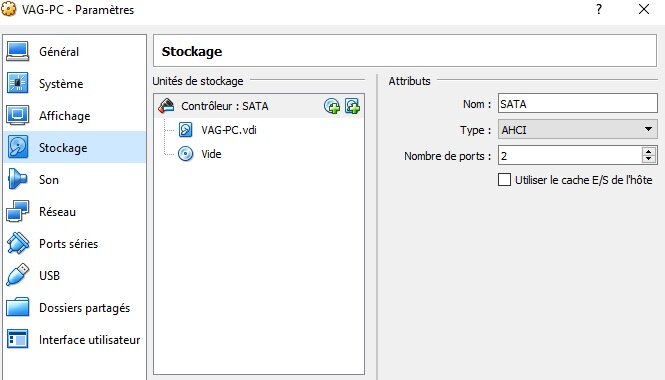Open the Son audio settings icon
Image resolution: width=665 pixels, height=380 pixels.
[17, 179]
